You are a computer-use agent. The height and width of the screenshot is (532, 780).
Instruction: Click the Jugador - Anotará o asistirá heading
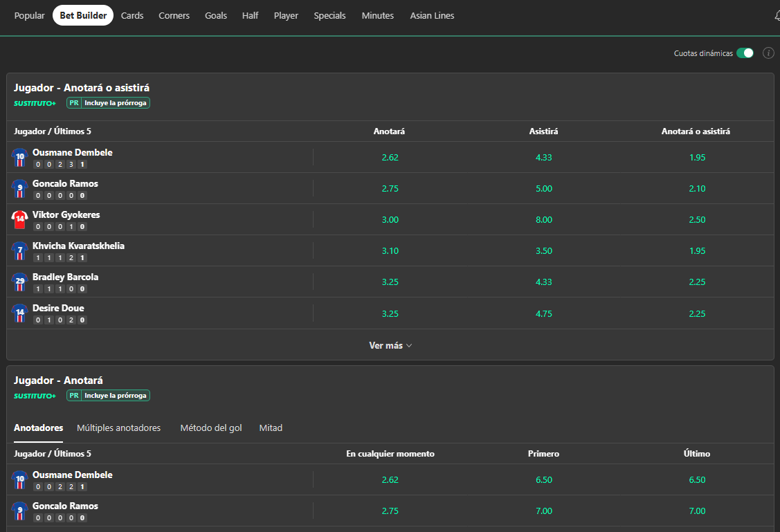[82, 88]
